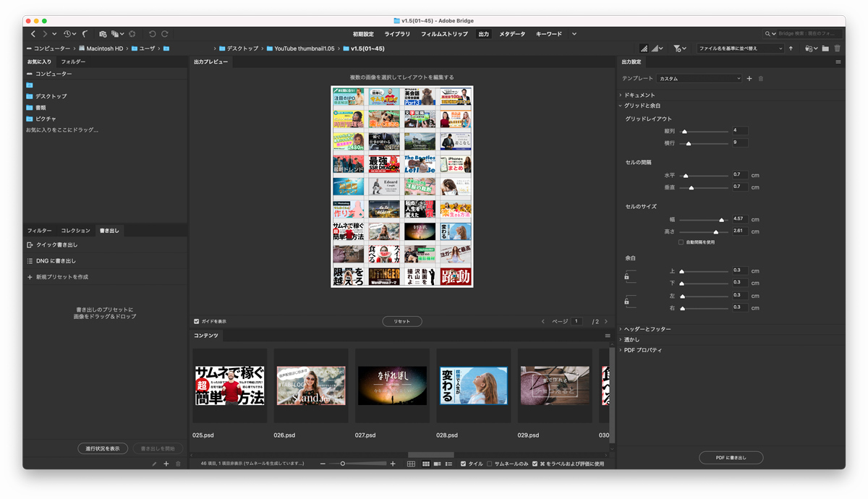Switch to list view icon
Viewport: 868px width, 499px height.
[x=448, y=464]
